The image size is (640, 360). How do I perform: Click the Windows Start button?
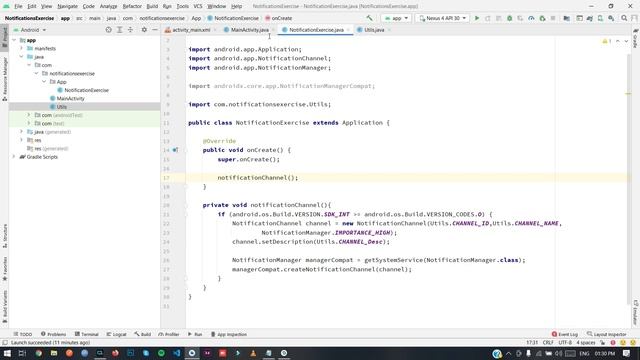pos(7,353)
